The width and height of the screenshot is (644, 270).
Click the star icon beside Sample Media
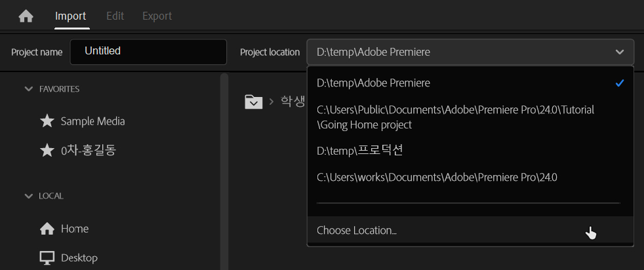(47, 121)
